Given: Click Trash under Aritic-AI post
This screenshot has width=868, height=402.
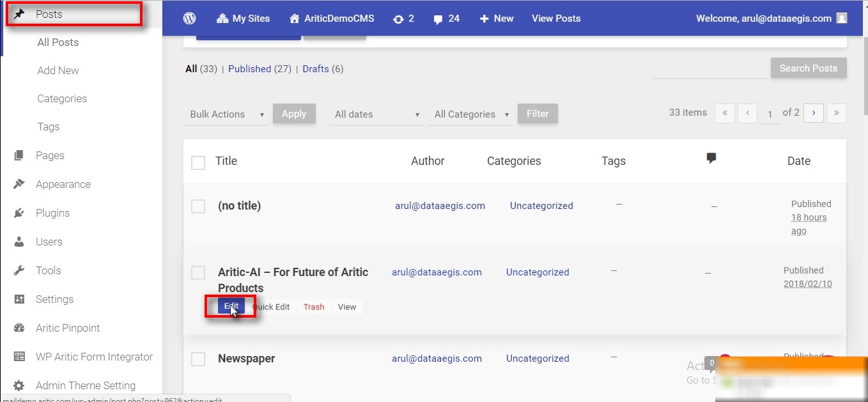Looking at the screenshot, I should coord(314,307).
